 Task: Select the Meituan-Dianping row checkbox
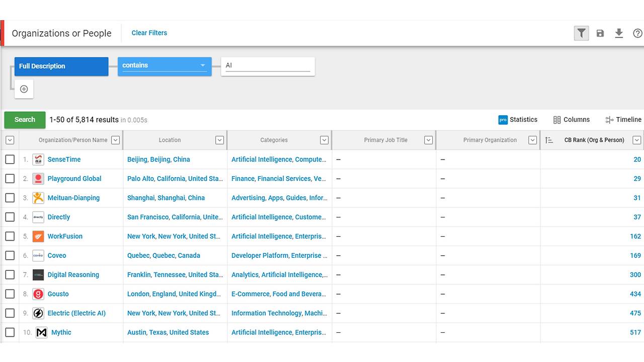click(10, 198)
